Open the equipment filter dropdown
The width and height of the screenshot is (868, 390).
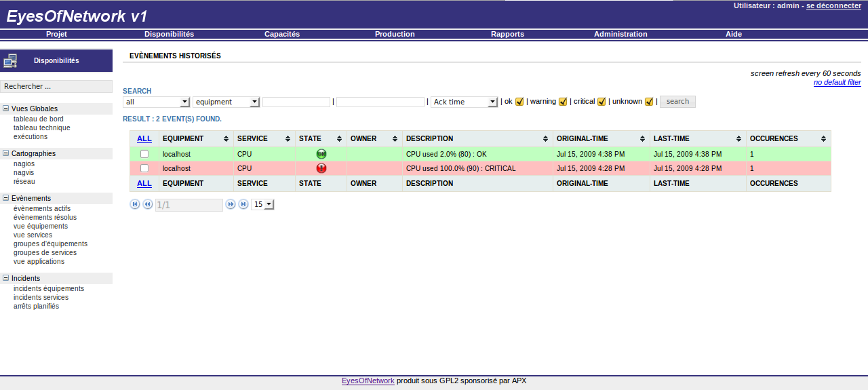[226, 102]
